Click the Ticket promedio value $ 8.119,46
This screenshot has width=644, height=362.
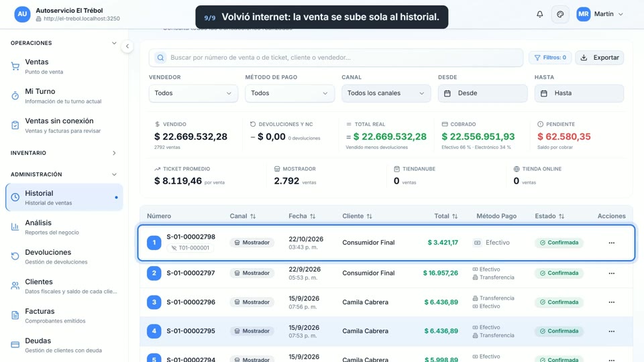point(178,181)
